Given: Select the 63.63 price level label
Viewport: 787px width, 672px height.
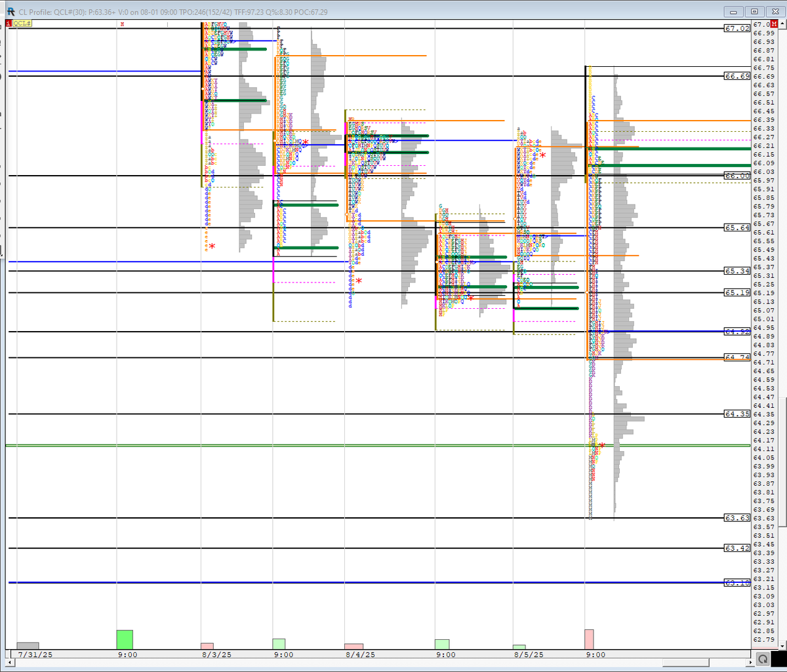Looking at the screenshot, I should click(737, 518).
